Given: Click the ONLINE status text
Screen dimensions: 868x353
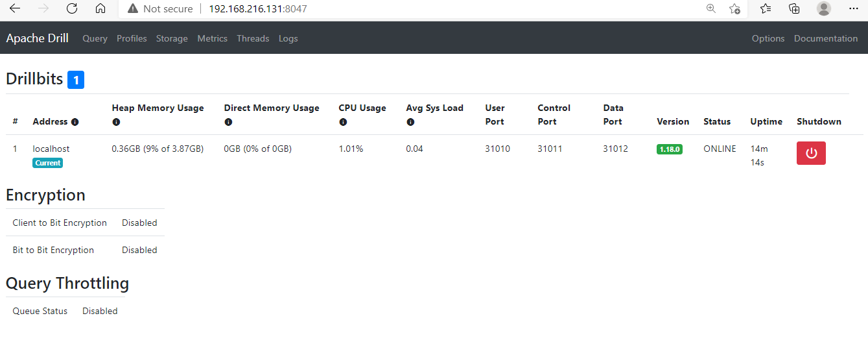Looking at the screenshot, I should pos(720,149).
